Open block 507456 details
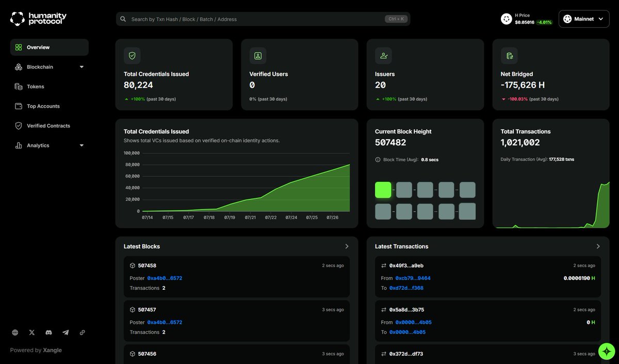Viewport: 619px width, 364px height. point(147,354)
